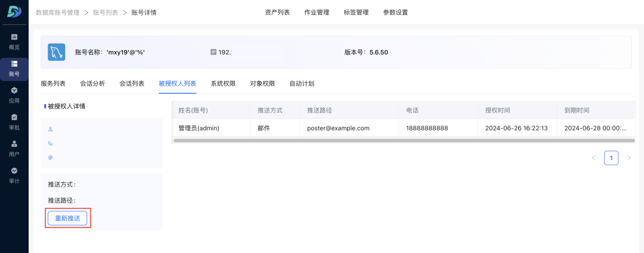
Task: Open the 审批 sidebar item
Action: (x=14, y=122)
